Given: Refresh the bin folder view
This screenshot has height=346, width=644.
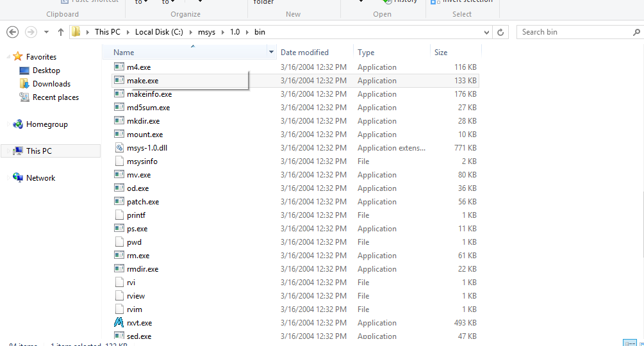Looking at the screenshot, I should [x=502, y=32].
